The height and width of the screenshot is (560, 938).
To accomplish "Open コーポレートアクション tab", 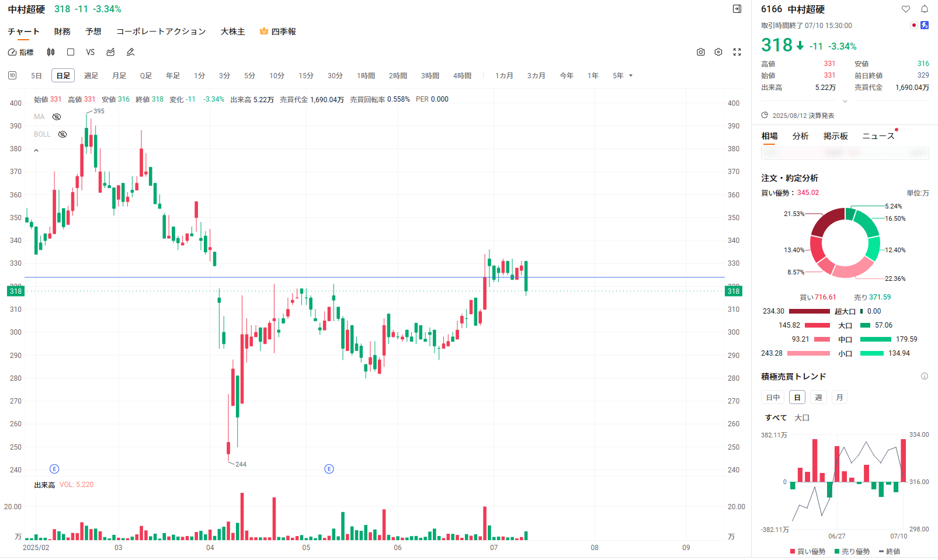I will coord(161,32).
